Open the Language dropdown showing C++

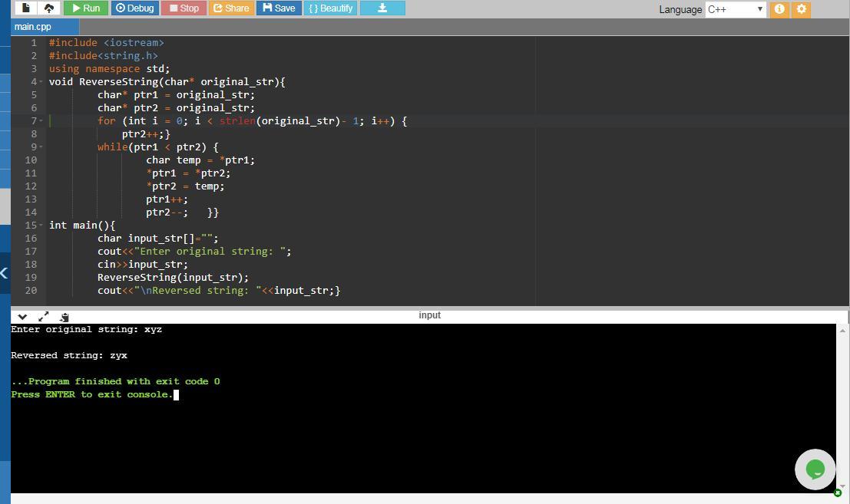(735, 9)
